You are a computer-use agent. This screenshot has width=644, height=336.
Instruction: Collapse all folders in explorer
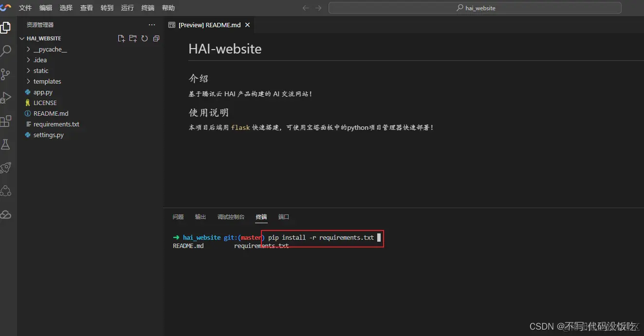(x=156, y=38)
